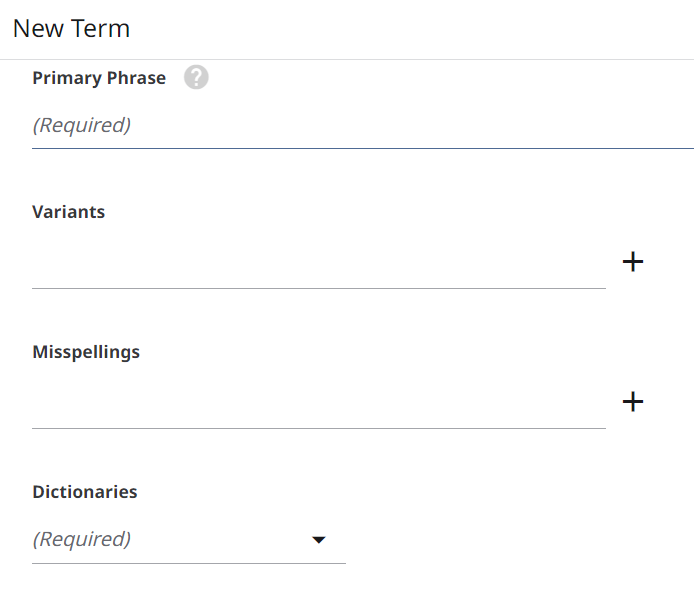
Task: Expand the Dictionaries dropdown arrow
Action: pos(319,540)
